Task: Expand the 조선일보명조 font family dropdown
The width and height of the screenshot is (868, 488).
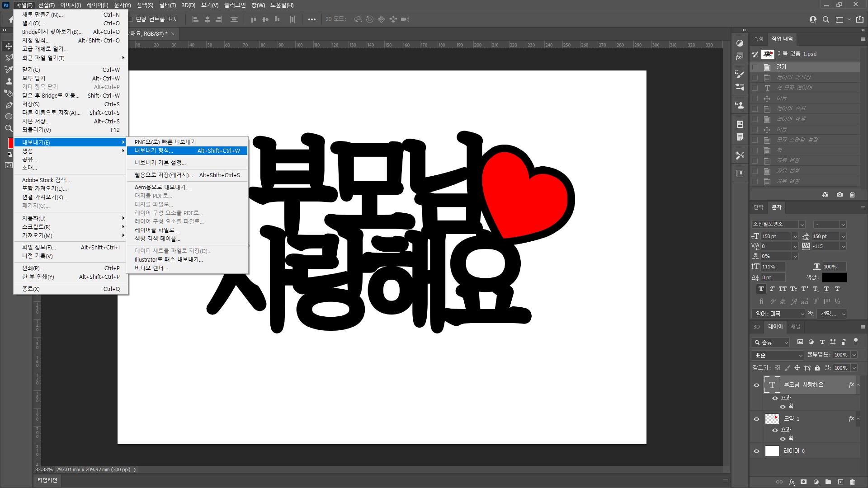Action: click(x=802, y=225)
